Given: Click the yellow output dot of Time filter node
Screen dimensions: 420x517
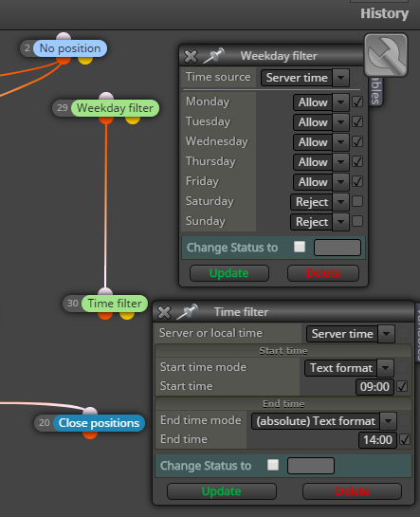Looking at the screenshot, I should click(127, 315).
